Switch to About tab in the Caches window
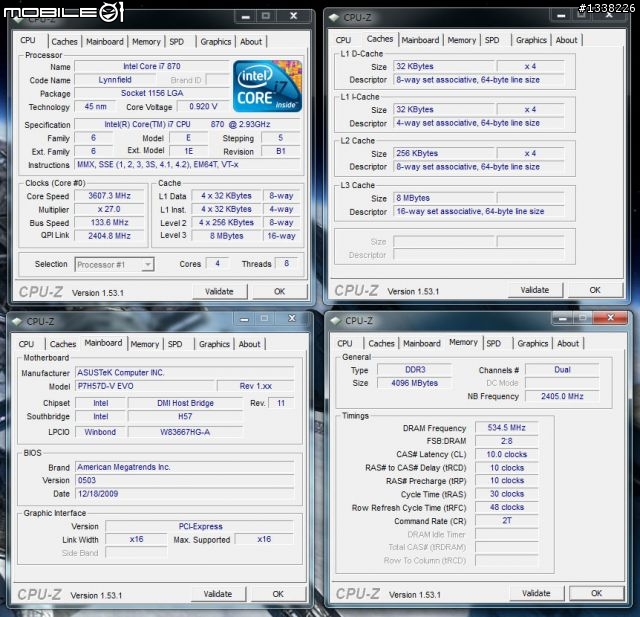 pyautogui.click(x=566, y=40)
